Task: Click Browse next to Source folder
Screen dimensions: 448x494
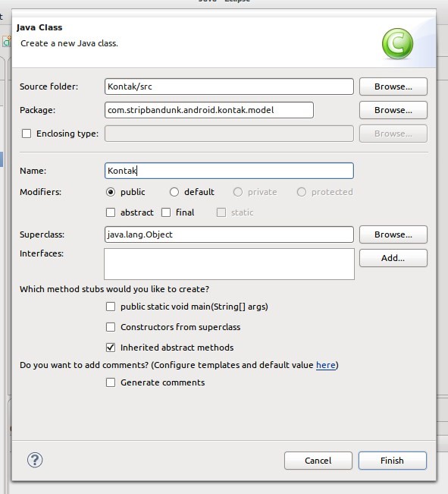Action: click(x=393, y=87)
